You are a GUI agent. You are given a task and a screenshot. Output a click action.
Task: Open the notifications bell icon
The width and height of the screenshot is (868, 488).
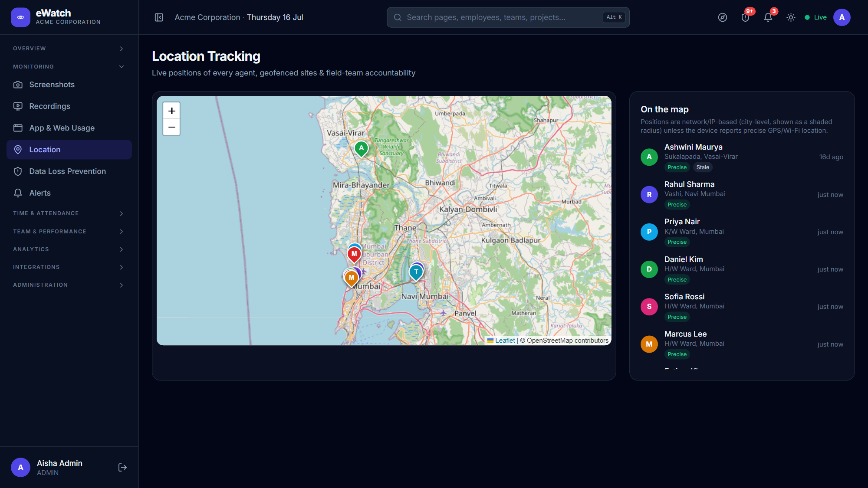click(x=768, y=17)
